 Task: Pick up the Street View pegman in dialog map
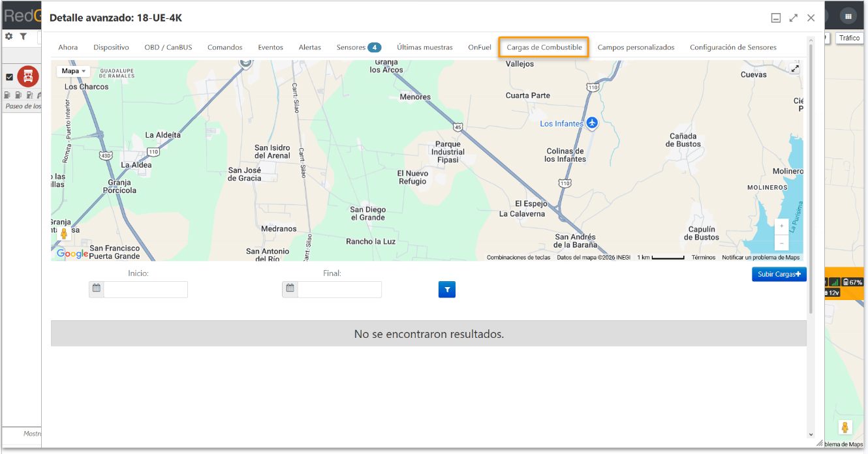point(64,234)
